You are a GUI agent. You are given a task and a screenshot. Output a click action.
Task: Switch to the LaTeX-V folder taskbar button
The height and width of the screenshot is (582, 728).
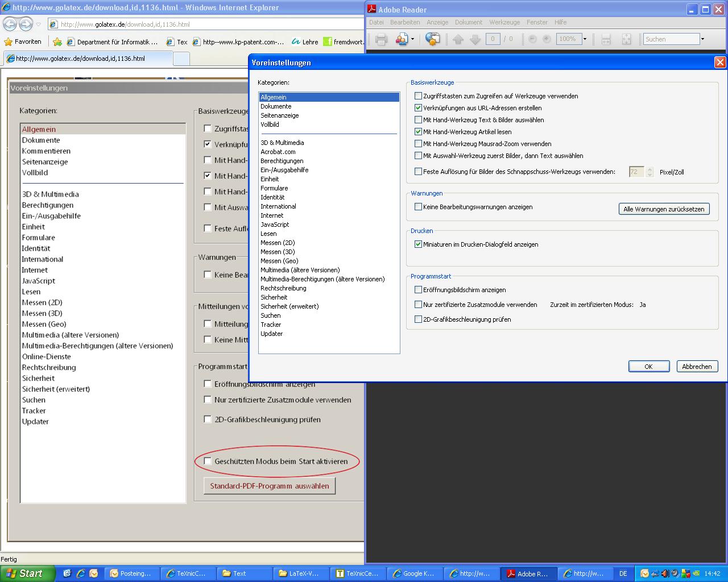(301, 573)
